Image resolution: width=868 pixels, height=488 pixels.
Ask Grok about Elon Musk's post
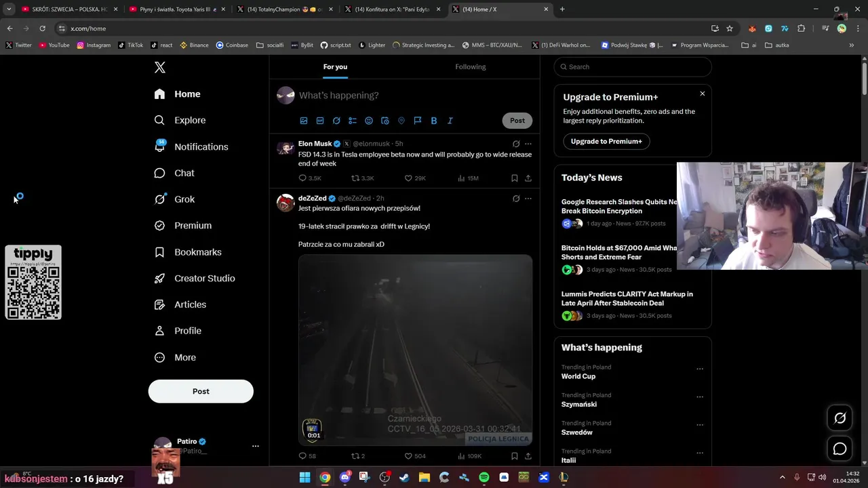coord(516,144)
